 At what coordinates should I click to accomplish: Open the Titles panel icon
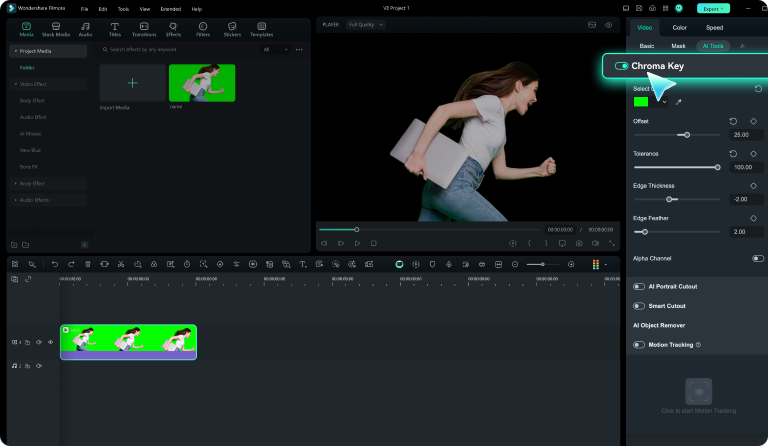pos(115,27)
